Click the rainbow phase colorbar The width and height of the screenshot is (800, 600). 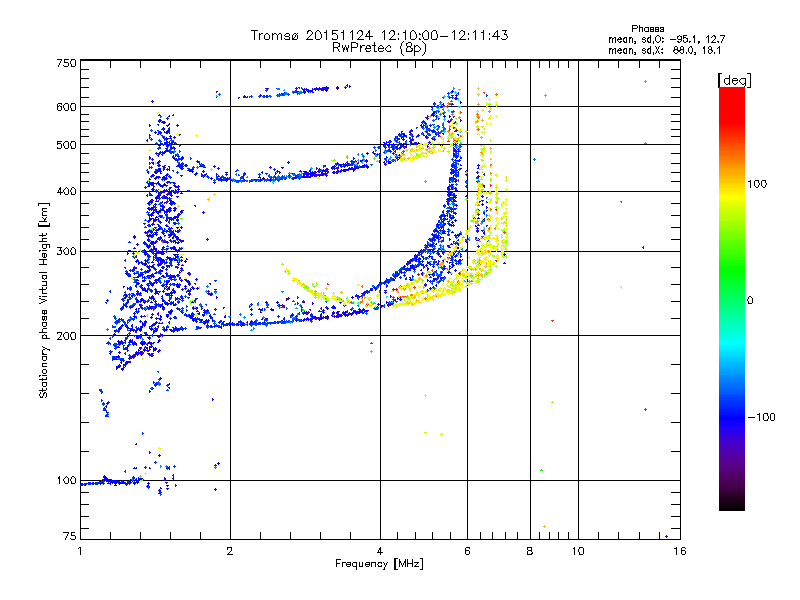click(x=732, y=299)
